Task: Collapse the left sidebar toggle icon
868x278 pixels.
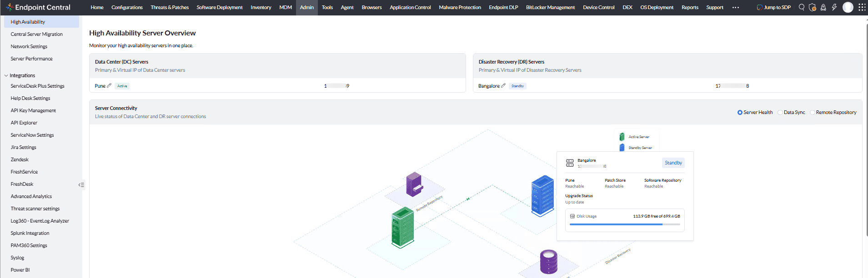Action: coord(81,185)
